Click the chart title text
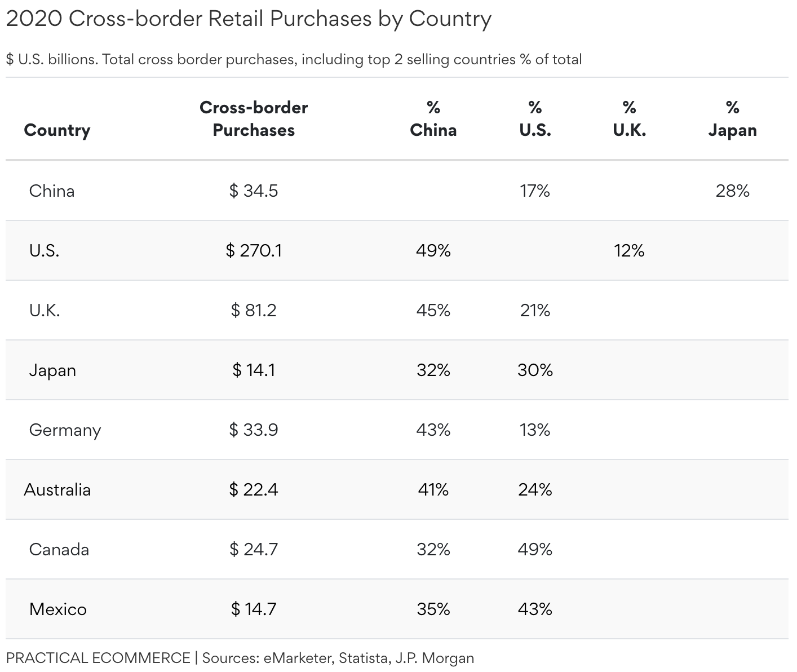 click(249, 19)
